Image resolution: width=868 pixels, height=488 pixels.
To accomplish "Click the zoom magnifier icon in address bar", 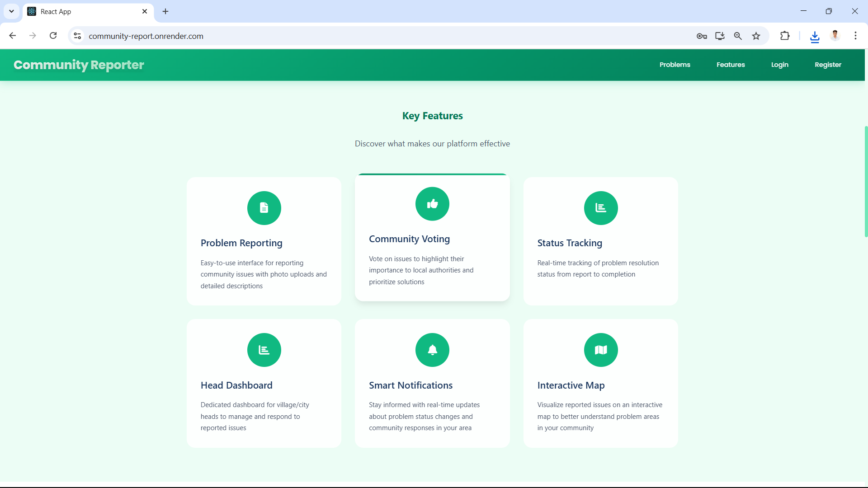I will click(x=738, y=36).
